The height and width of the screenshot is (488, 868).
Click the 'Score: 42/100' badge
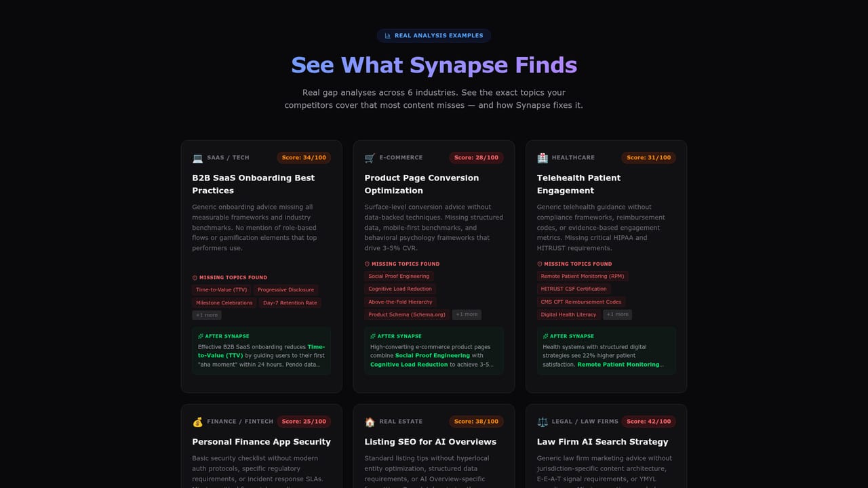click(649, 422)
